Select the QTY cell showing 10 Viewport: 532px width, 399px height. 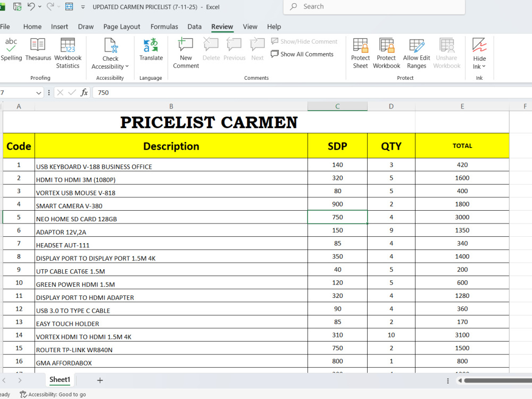point(391,335)
